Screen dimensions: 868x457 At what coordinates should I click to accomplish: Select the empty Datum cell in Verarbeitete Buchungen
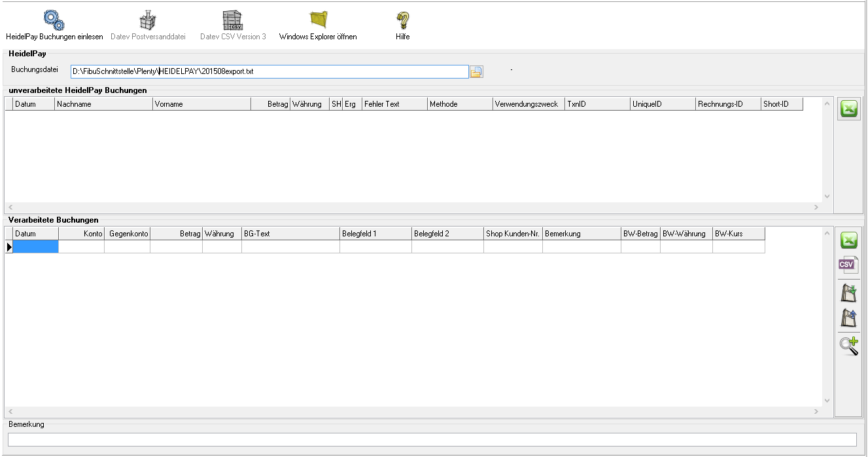point(36,247)
